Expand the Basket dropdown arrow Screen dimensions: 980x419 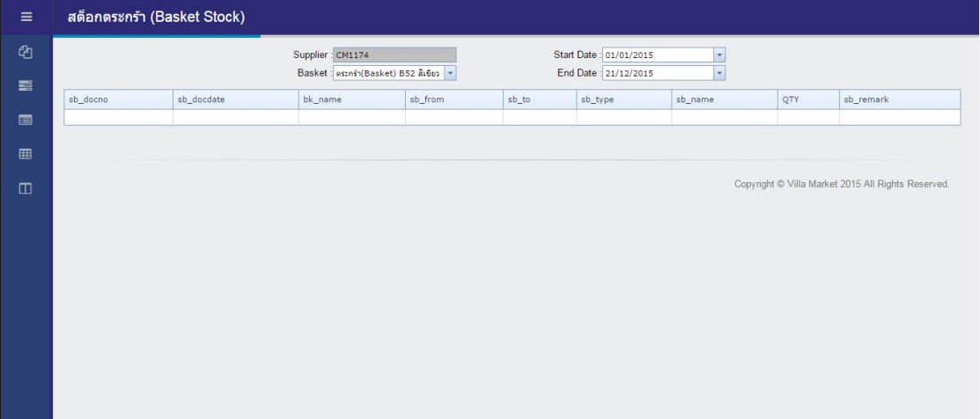pos(450,73)
